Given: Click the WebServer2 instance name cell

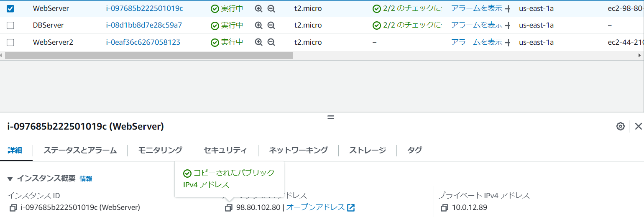Looking at the screenshot, I should [53, 42].
